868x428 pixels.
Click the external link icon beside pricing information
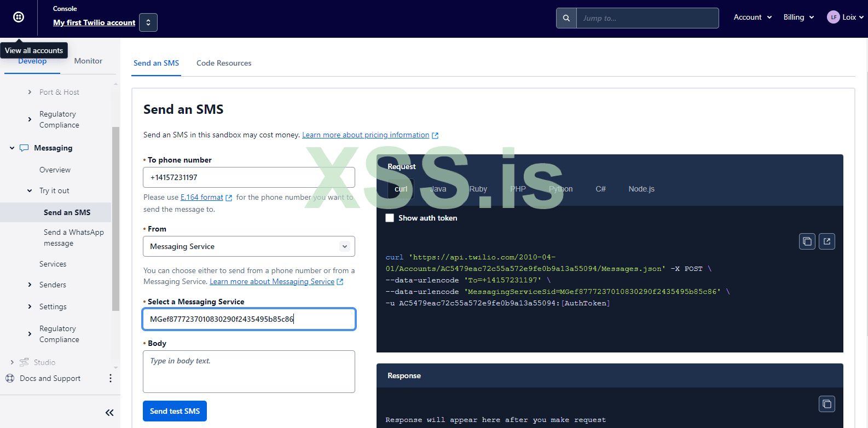click(435, 136)
